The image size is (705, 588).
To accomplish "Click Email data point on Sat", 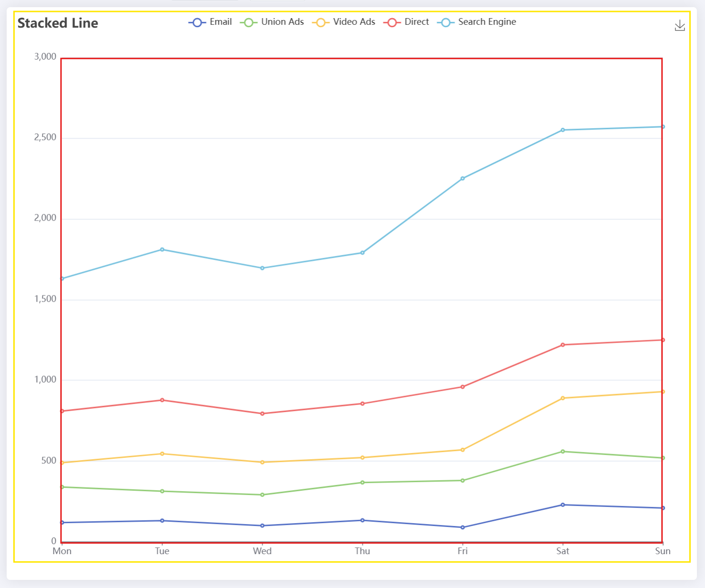I will (x=562, y=505).
